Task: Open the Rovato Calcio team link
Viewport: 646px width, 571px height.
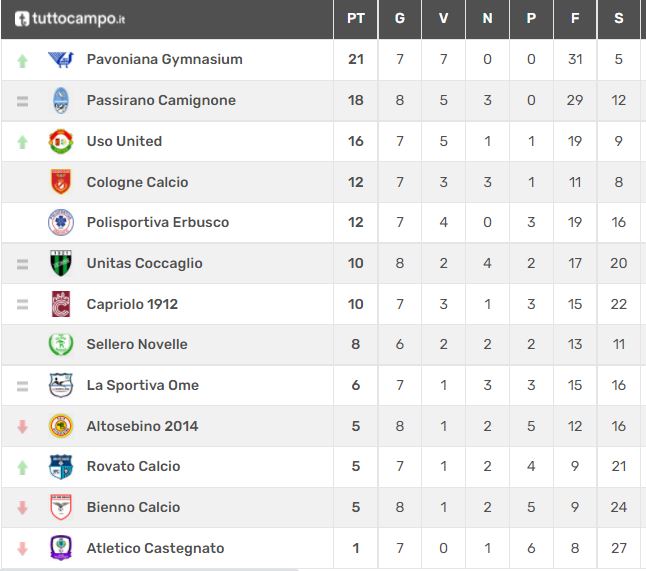Action: 133,466
